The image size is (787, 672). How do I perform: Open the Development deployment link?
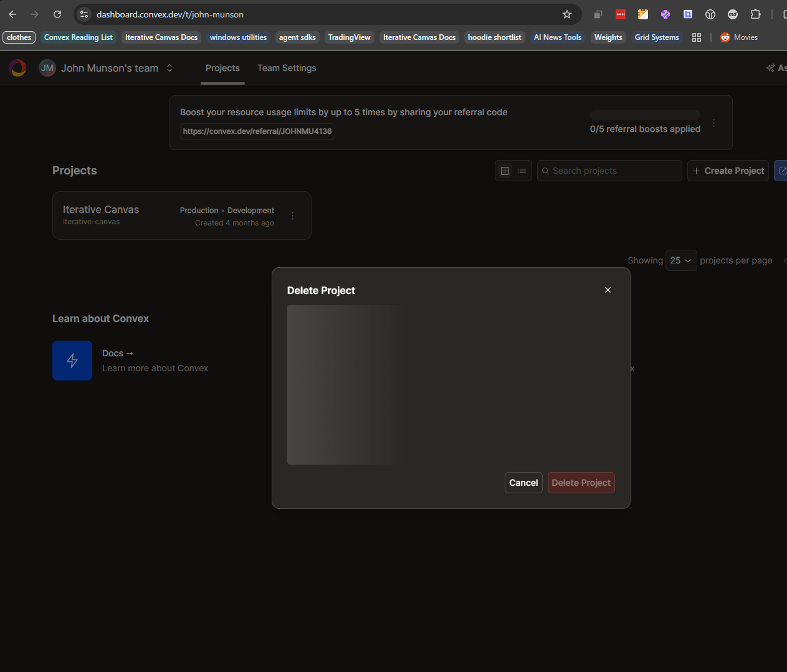point(250,211)
